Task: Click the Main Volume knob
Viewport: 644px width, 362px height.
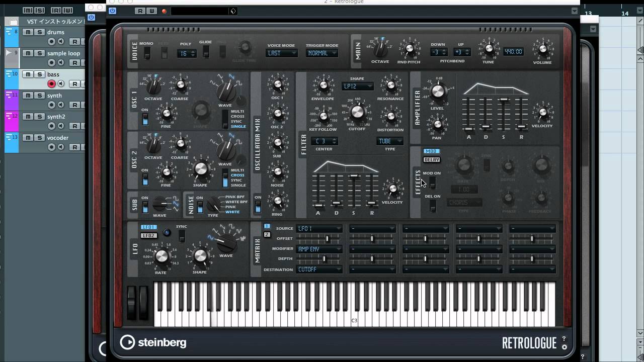Action: (542, 50)
